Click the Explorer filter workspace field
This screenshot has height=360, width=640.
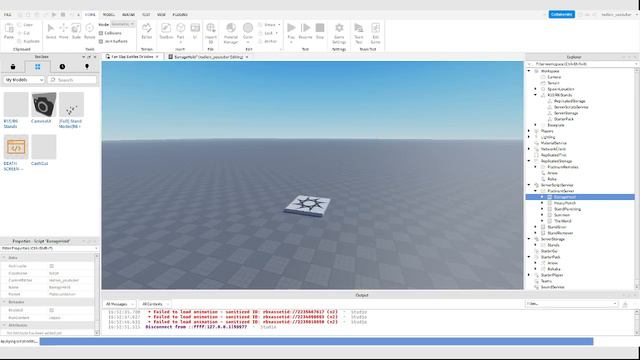point(581,64)
